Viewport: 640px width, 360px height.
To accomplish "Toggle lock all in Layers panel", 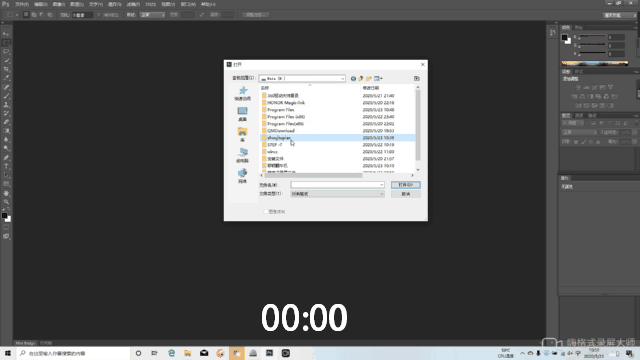I will point(598,142).
